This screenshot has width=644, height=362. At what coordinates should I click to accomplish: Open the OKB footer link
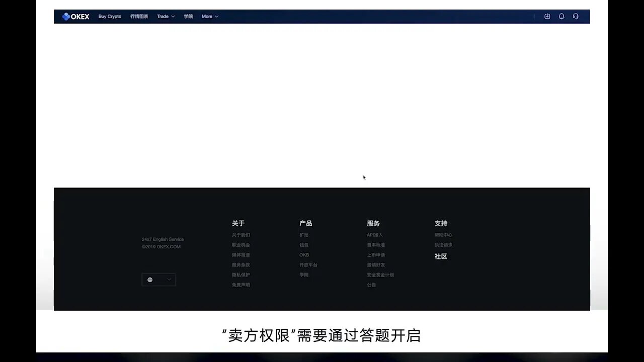point(304,255)
